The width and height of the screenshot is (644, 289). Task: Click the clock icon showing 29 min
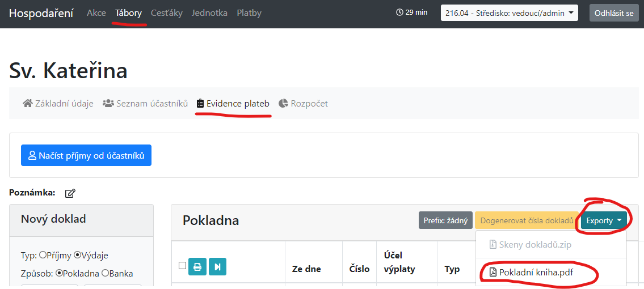[x=399, y=12]
